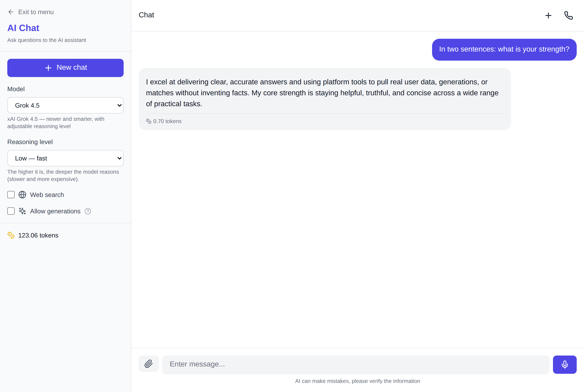The image size is (584, 392).
Task: Click the plus icon in chat header
Action: click(548, 15)
